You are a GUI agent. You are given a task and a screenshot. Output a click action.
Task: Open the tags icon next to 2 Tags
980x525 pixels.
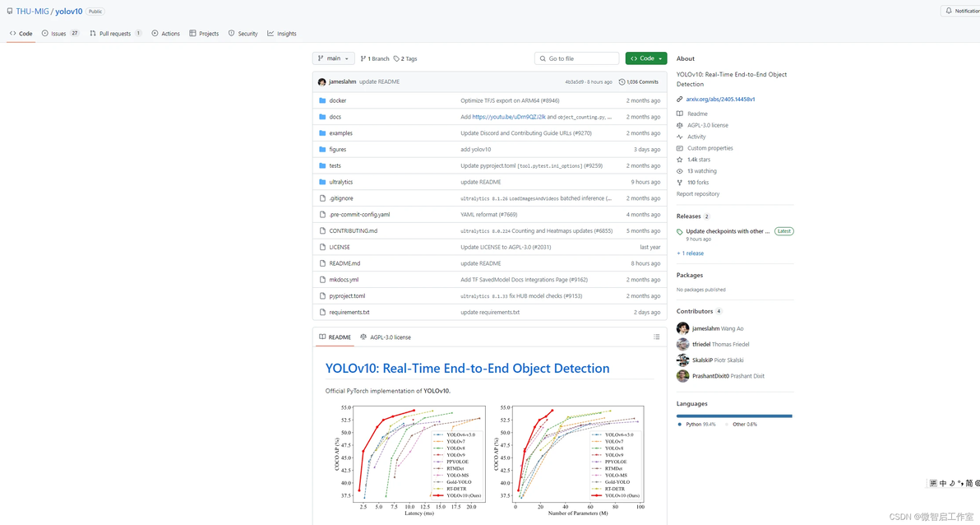(x=396, y=58)
